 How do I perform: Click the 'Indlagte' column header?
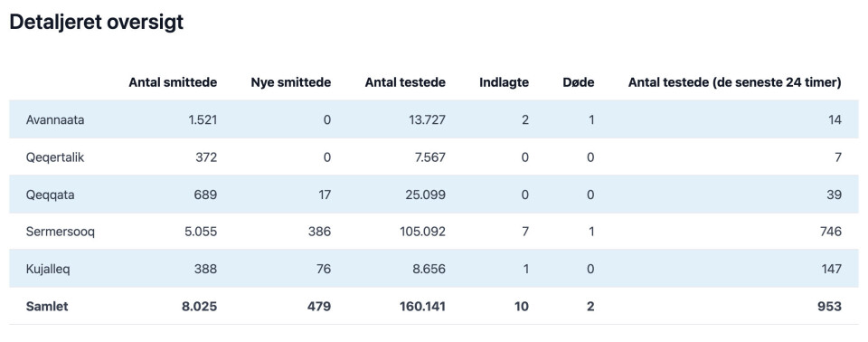click(504, 82)
